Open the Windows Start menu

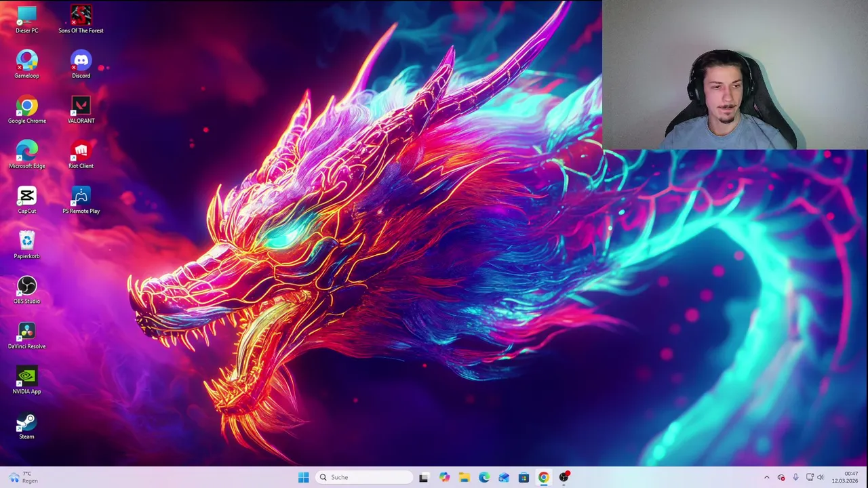(303, 477)
